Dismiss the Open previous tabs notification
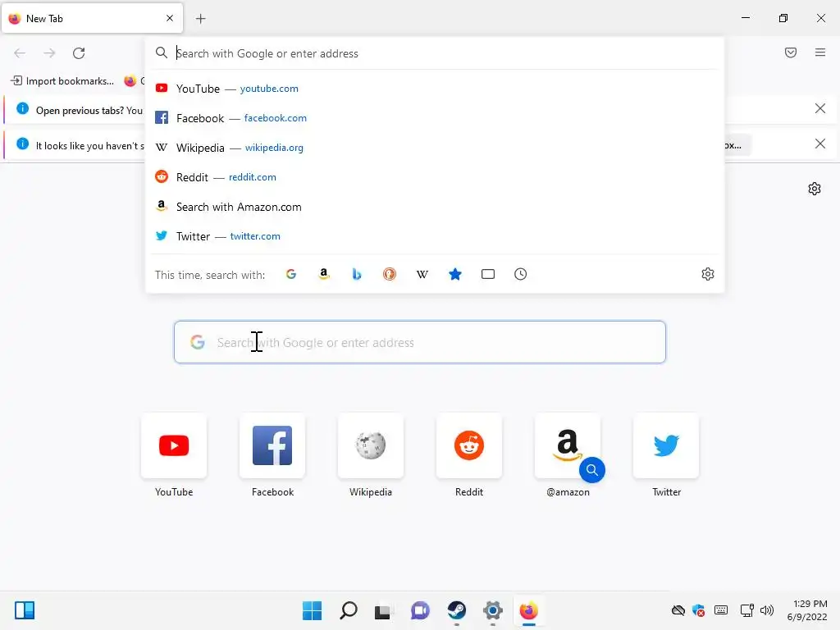 (x=819, y=109)
